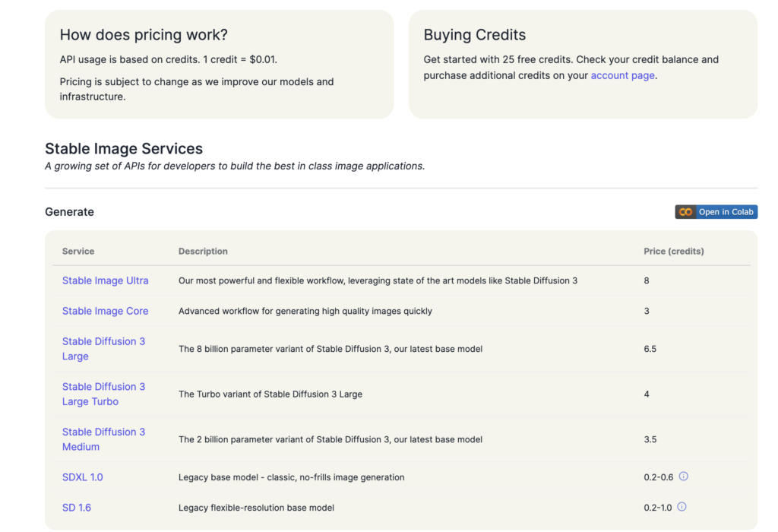
Task: Click the info icon beside SDXL 1.0 price
Action: click(x=683, y=477)
